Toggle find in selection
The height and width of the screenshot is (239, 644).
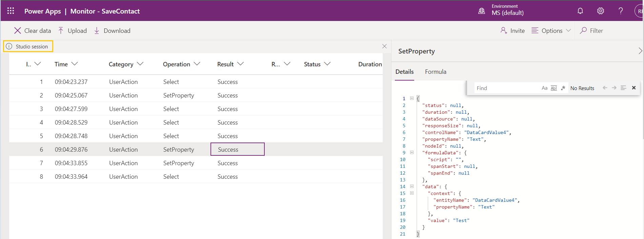(623, 88)
